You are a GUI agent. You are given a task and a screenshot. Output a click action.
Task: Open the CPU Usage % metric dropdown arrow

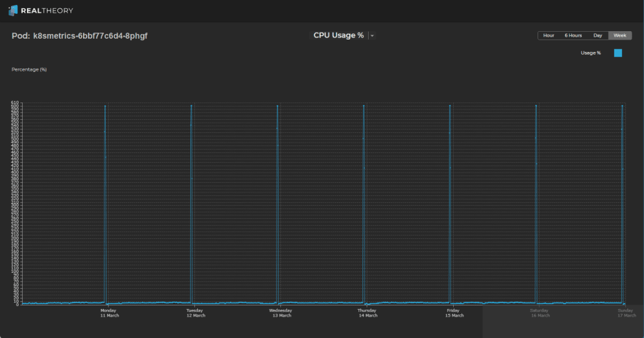(x=372, y=36)
